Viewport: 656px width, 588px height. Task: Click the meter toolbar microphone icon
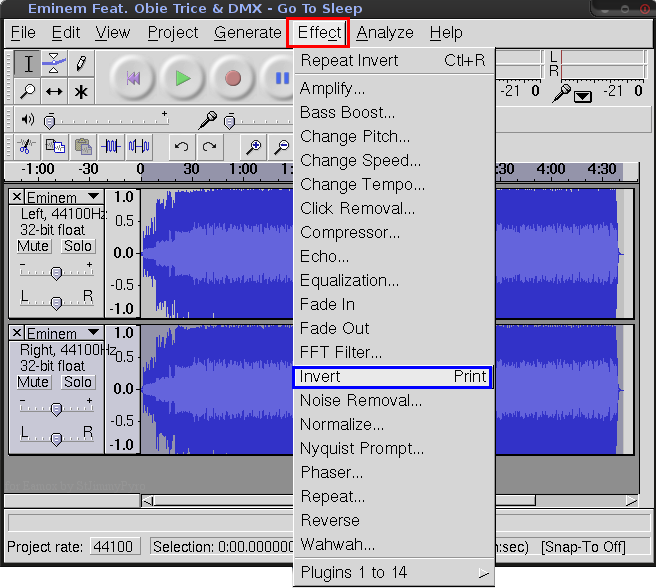click(561, 93)
